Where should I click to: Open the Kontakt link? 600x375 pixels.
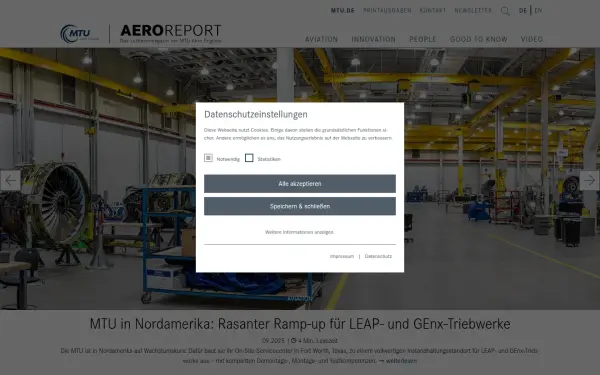tap(433, 11)
